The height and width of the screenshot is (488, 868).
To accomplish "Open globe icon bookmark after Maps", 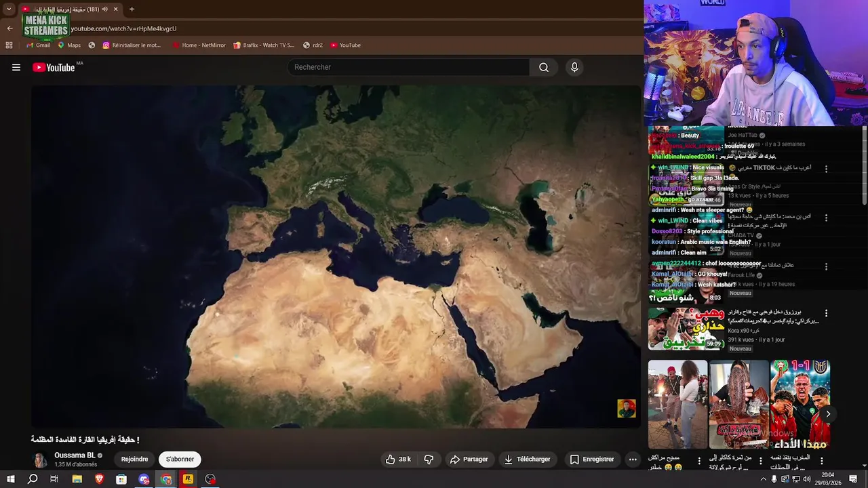I will pos(92,45).
